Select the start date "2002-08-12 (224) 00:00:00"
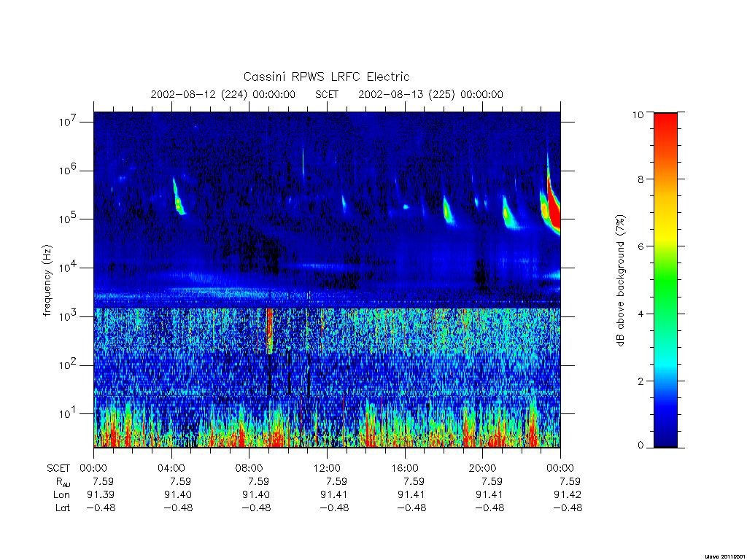Viewport: 747px width, 560px height. tap(223, 94)
